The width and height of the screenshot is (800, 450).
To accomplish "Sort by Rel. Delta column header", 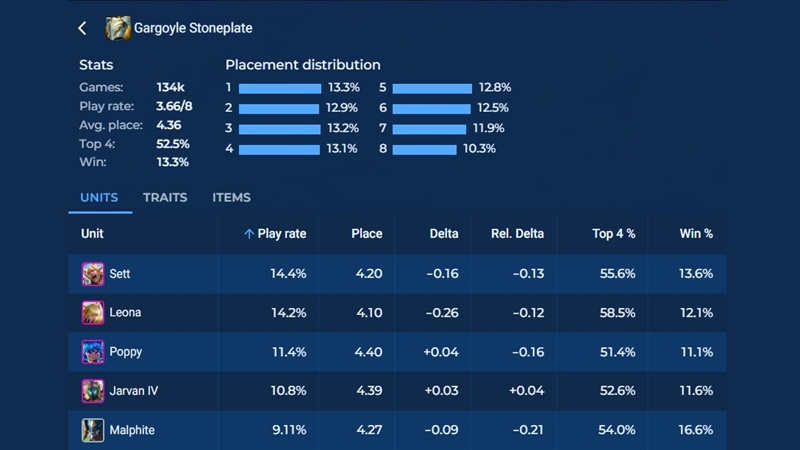I will tap(518, 234).
